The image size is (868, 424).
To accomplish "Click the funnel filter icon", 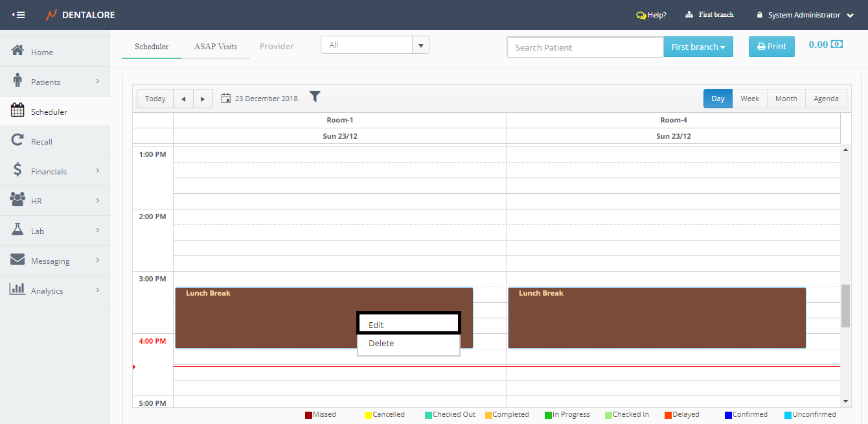I will point(315,97).
